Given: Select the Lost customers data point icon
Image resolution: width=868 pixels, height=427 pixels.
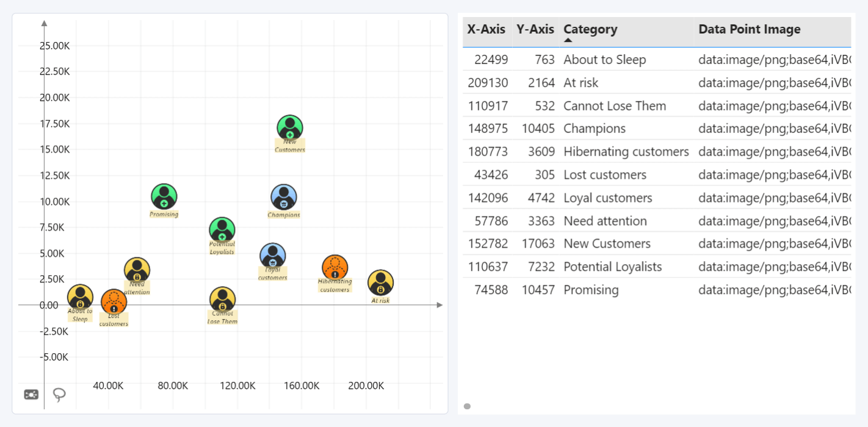Looking at the screenshot, I should (114, 302).
